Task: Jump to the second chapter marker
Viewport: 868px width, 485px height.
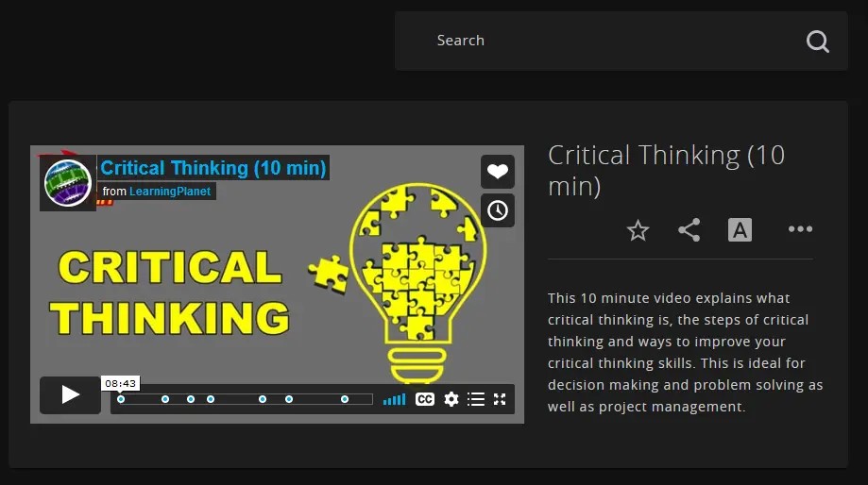Action: pos(165,399)
